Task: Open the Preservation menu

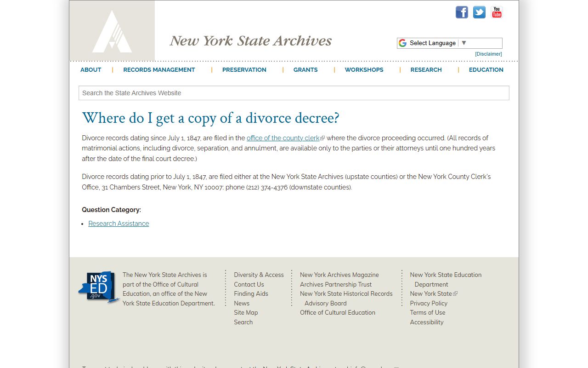Action: coord(244,70)
